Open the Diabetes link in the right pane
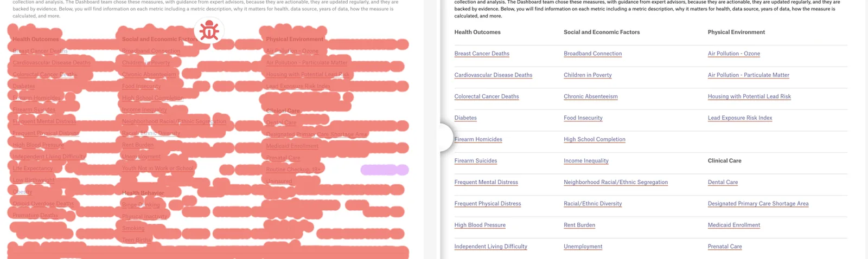 (465, 118)
